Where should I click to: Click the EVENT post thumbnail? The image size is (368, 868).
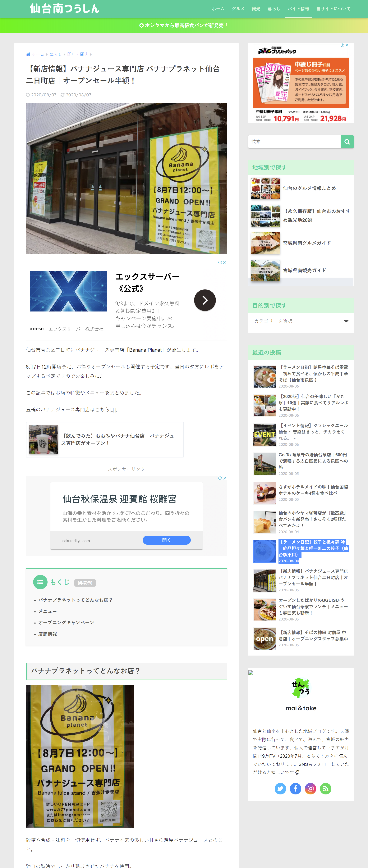pyautogui.click(x=264, y=435)
